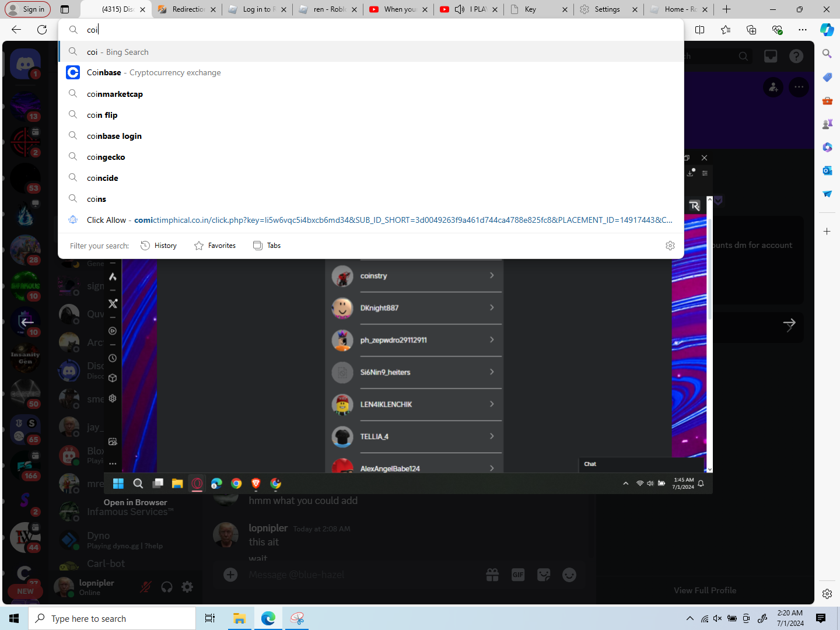
Task: Select the 'coi - Bing Search' suggestion
Action: 371,52
